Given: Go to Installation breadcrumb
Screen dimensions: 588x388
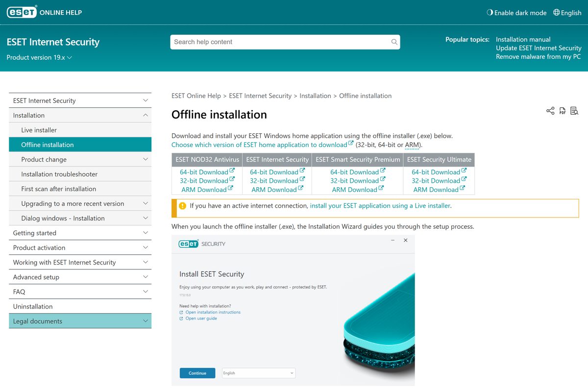Looking at the screenshot, I should click(315, 96).
